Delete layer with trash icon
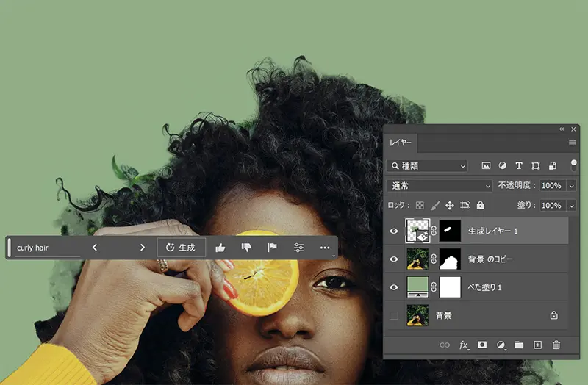Image resolution: width=588 pixels, height=385 pixels. [556, 345]
